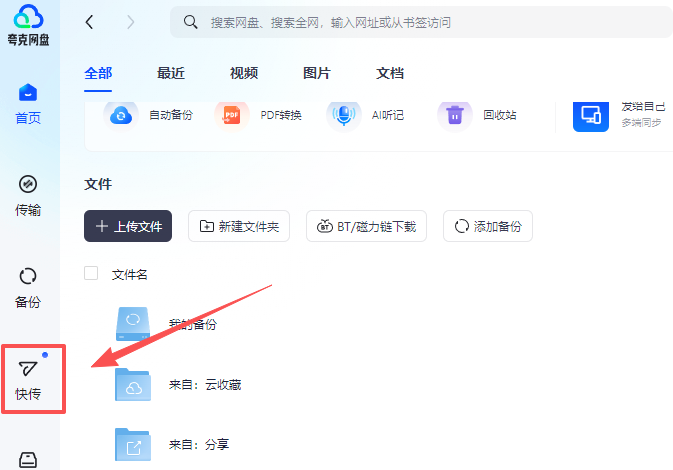673x470 pixels.
Task: Click the Quark Netdisk cloud logo
Action: tap(28, 17)
